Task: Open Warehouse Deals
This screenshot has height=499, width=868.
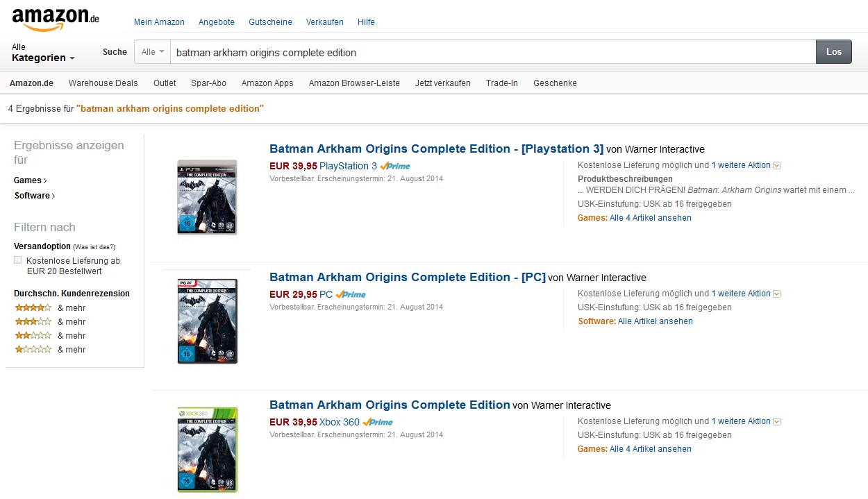Action: point(103,83)
